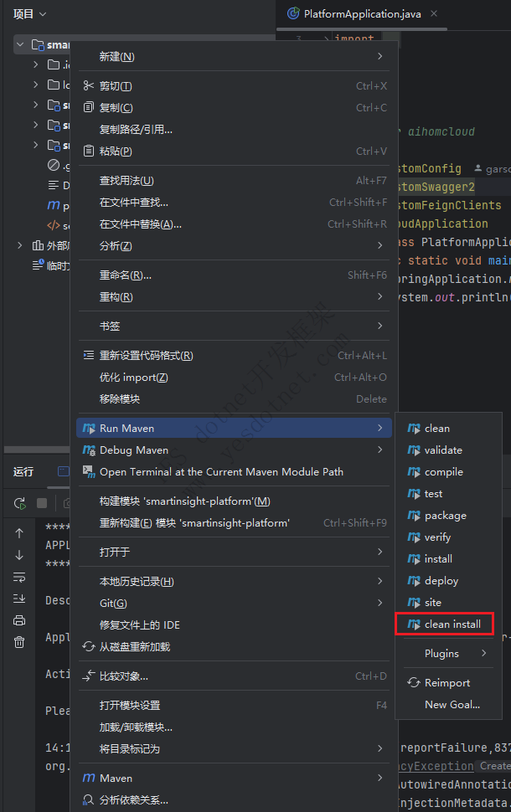Click the Run Maven icon
Screen dimensions: 511x812
coord(89,429)
